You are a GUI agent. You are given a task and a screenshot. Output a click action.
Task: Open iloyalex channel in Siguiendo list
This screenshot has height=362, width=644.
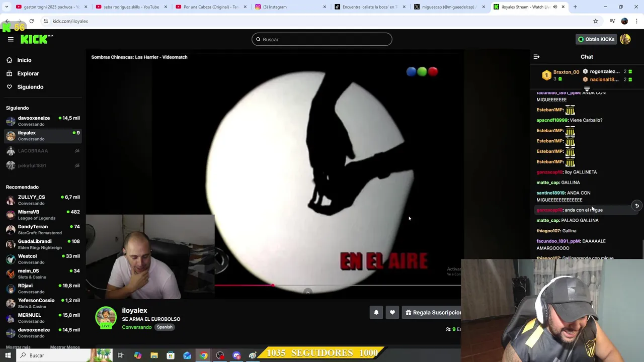pyautogui.click(x=42, y=136)
